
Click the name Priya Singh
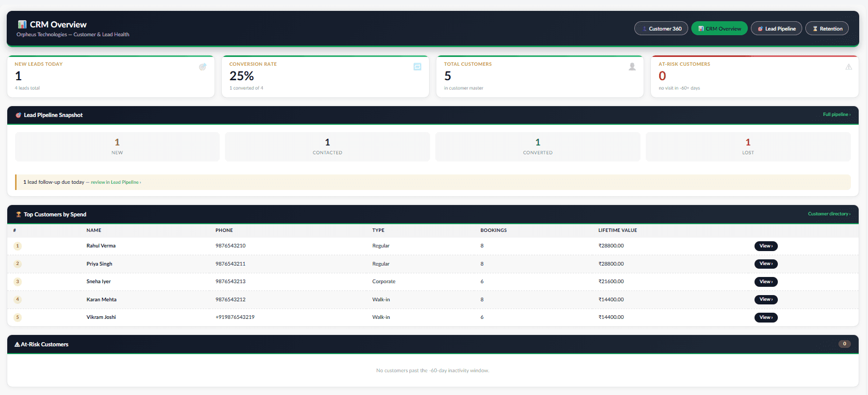[99, 264]
